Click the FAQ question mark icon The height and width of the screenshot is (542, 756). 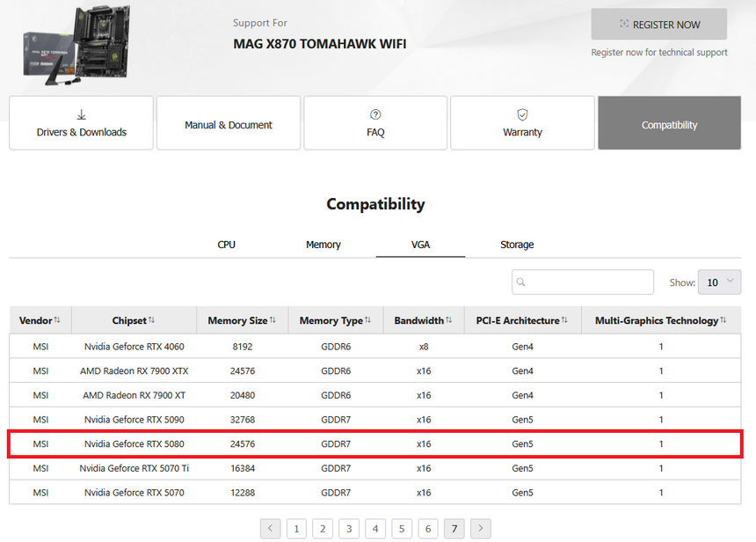click(x=375, y=114)
